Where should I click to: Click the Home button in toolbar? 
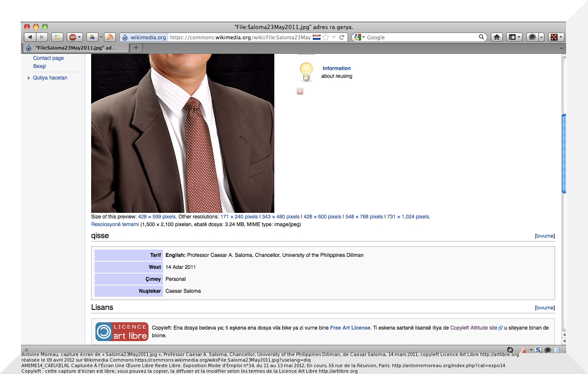click(496, 37)
